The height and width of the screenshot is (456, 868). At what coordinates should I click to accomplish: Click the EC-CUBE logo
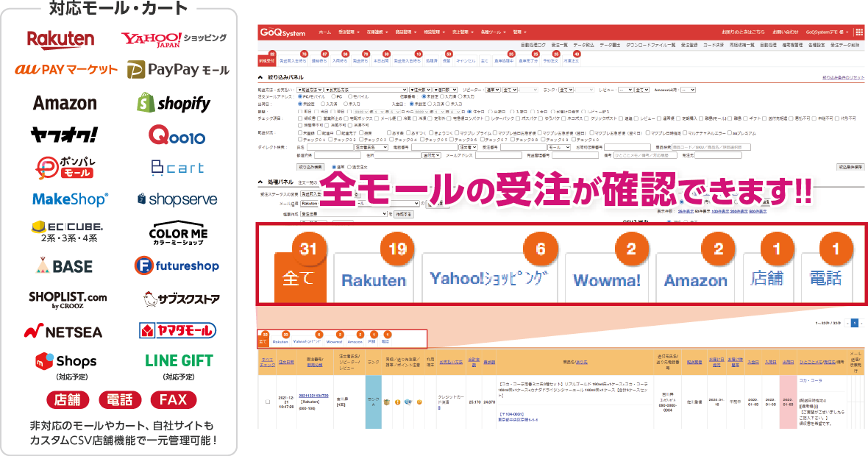(68, 232)
